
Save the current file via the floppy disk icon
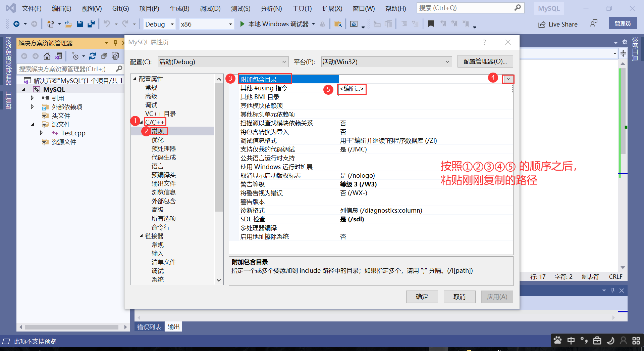point(79,24)
